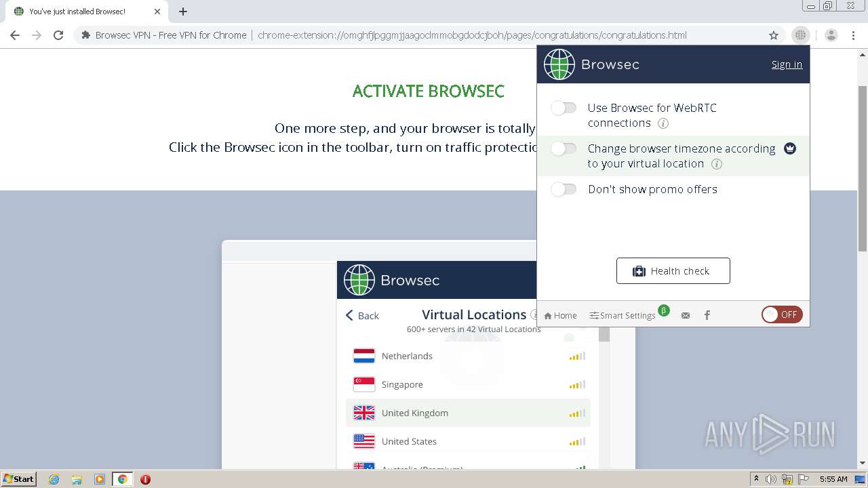Click the system clock showing 5:55 AM
This screenshot has height=488, width=868.
833,479
